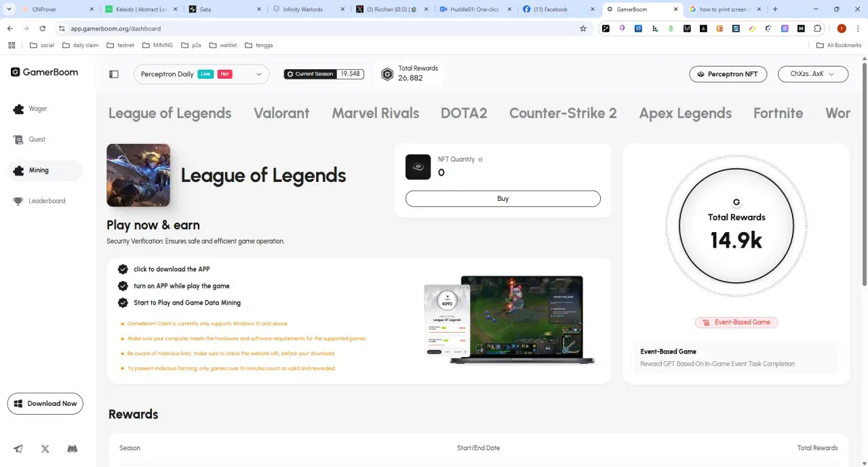This screenshot has width=868, height=467.
Task: Click the GamerBoom logo
Action: coord(44,72)
